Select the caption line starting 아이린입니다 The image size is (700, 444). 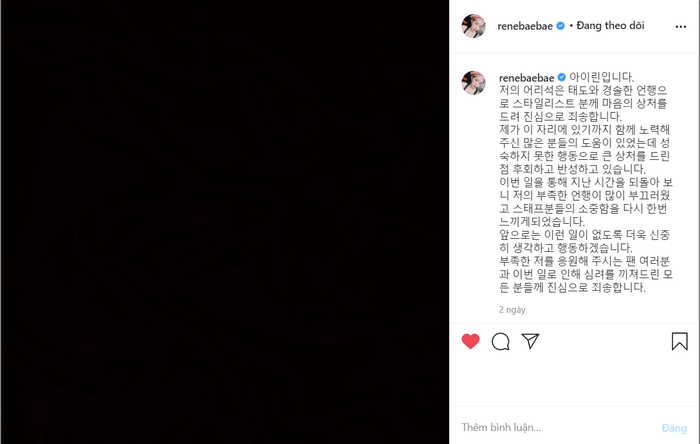pos(602,77)
